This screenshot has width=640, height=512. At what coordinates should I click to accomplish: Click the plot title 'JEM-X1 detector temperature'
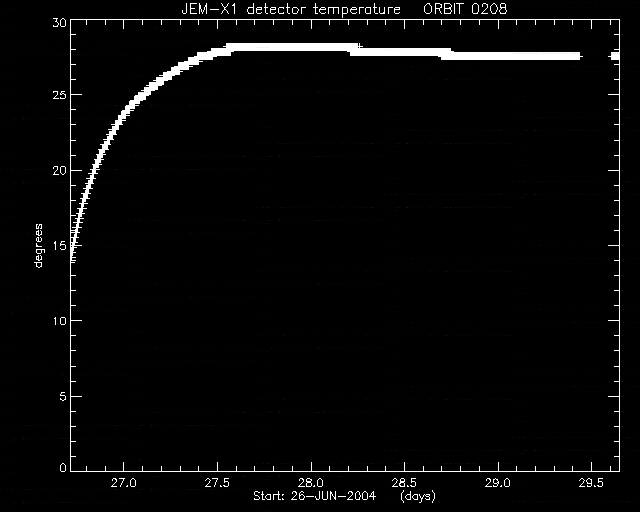pyautogui.click(x=291, y=9)
